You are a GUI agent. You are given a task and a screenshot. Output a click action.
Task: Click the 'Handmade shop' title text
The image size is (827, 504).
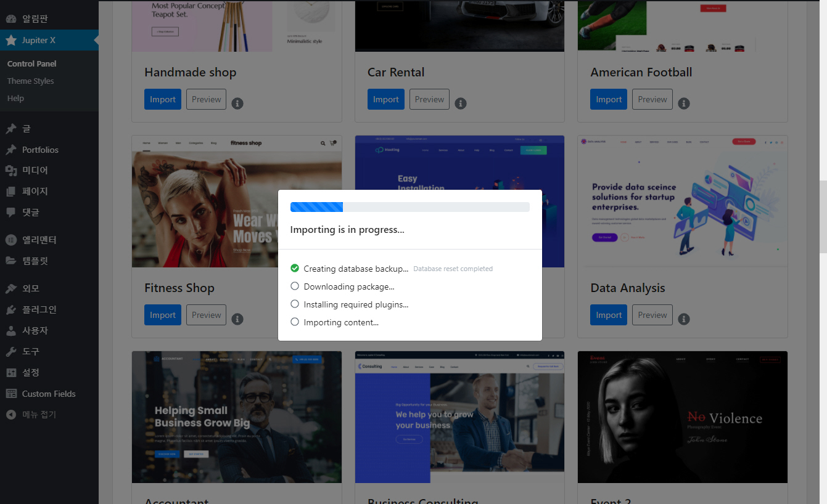click(191, 72)
